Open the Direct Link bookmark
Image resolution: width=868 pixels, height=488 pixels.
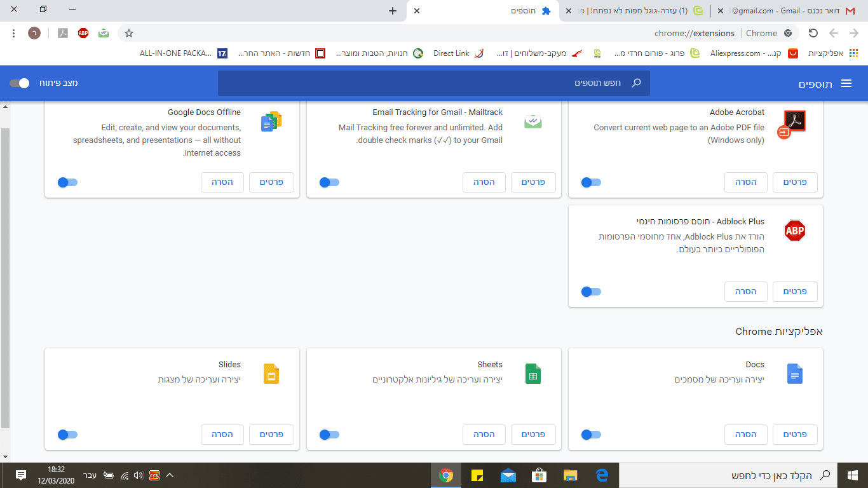(x=458, y=53)
